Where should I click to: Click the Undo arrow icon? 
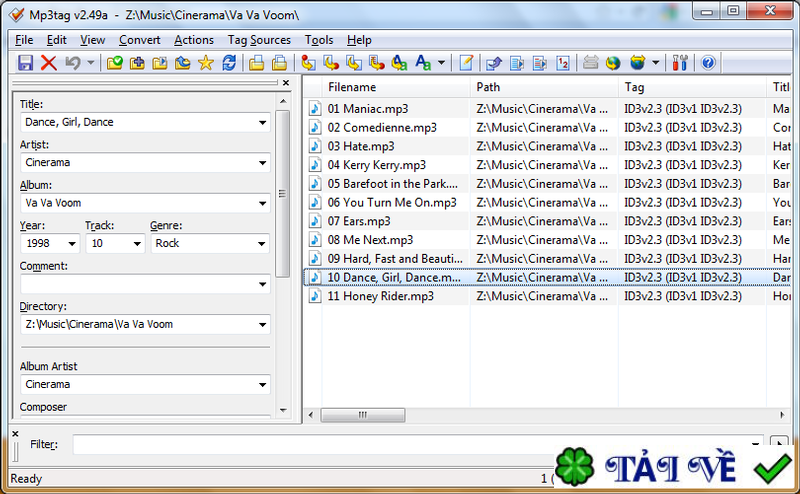[72, 63]
